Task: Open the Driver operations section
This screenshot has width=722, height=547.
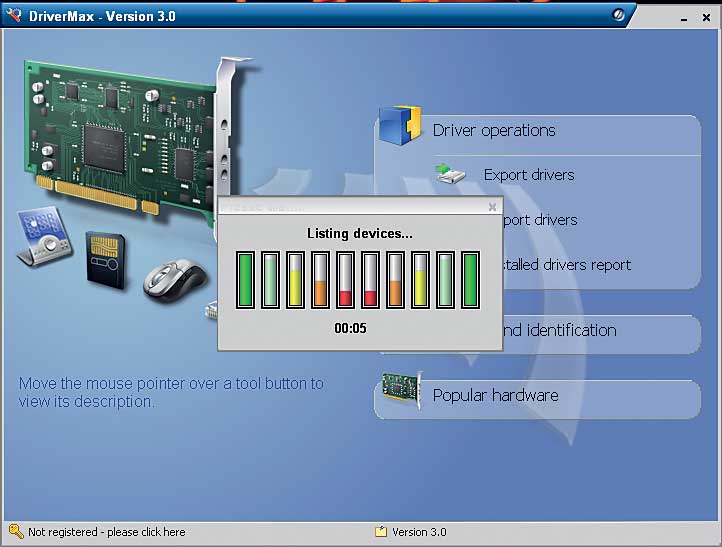Action: [x=494, y=131]
